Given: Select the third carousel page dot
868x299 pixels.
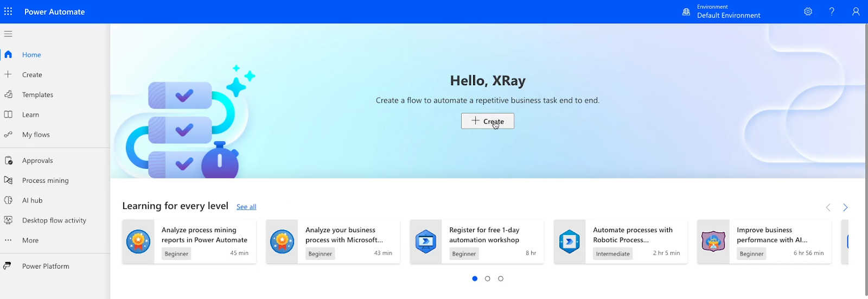Looking at the screenshot, I should click(x=501, y=278).
